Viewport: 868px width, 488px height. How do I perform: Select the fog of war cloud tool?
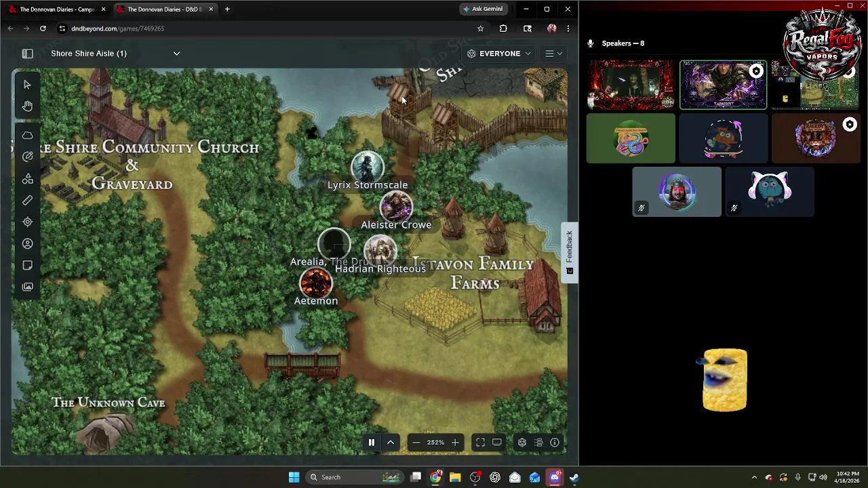pyautogui.click(x=27, y=136)
